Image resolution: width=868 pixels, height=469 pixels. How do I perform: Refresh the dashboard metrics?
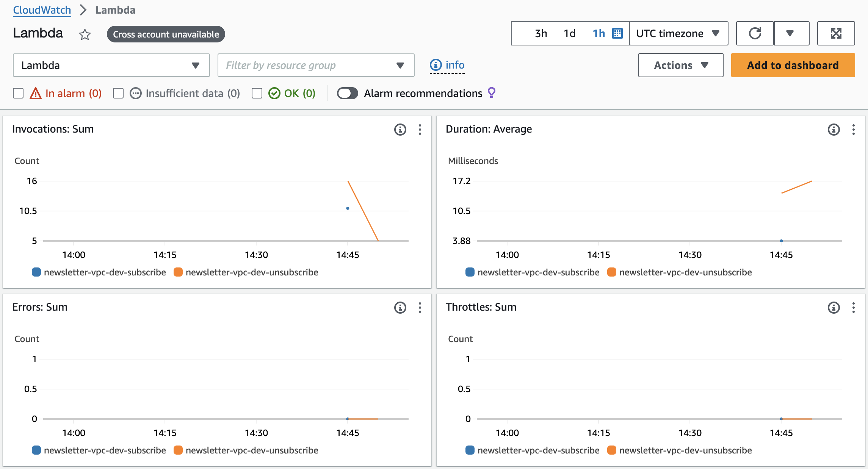pos(755,33)
